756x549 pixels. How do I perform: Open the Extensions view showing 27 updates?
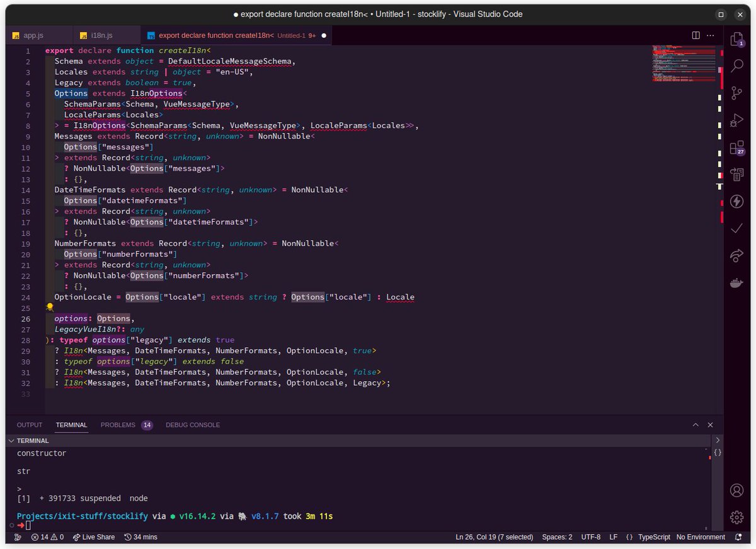tap(737, 147)
